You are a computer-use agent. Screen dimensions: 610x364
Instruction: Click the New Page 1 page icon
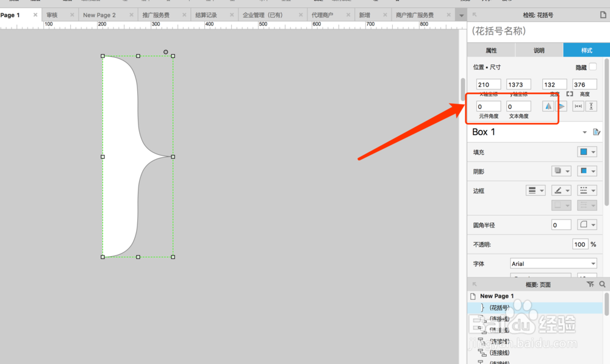473,296
